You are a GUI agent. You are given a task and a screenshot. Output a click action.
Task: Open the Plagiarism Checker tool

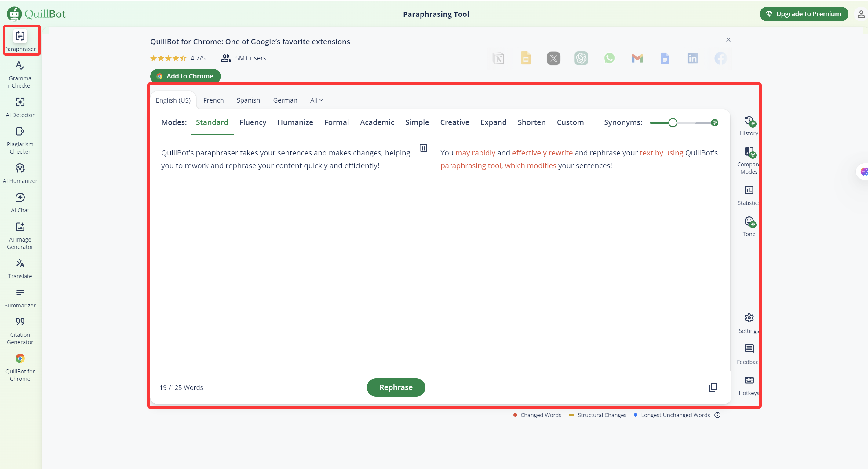click(20, 140)
